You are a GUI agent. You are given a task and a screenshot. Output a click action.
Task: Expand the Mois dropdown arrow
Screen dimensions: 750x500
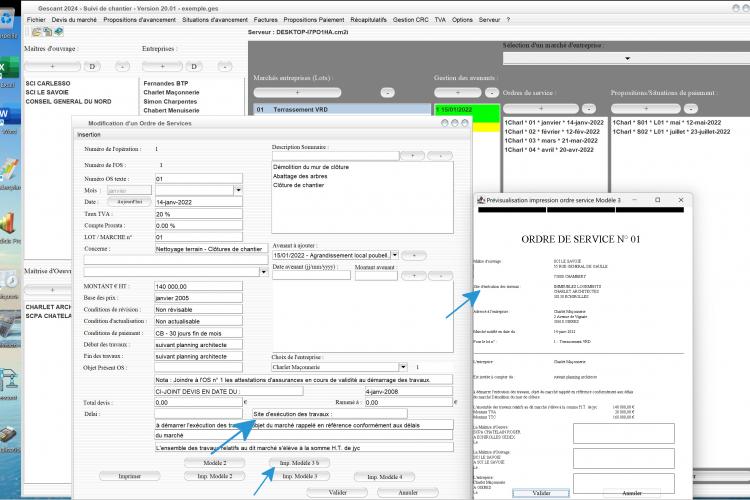click(x=238, y=190)
